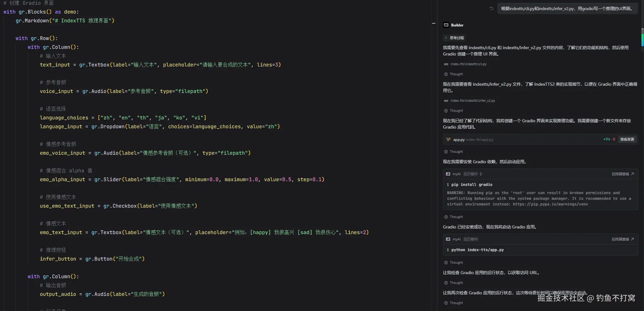Click the user prompt message bubble
The image size is (644, 311).
[567, 9]
